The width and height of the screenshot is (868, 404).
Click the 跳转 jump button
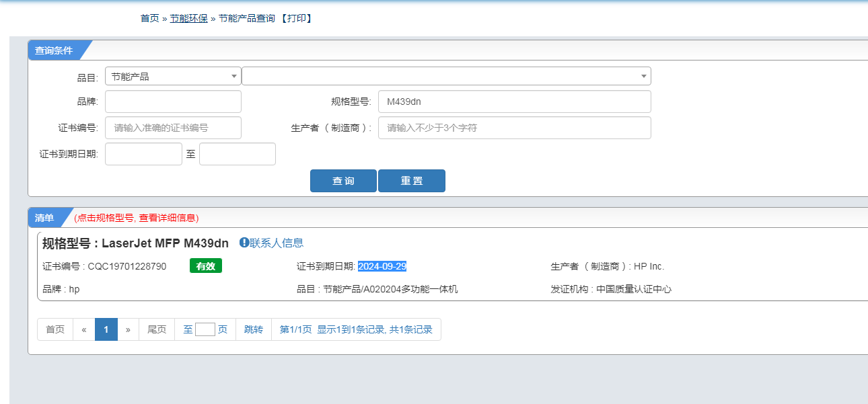254,329
